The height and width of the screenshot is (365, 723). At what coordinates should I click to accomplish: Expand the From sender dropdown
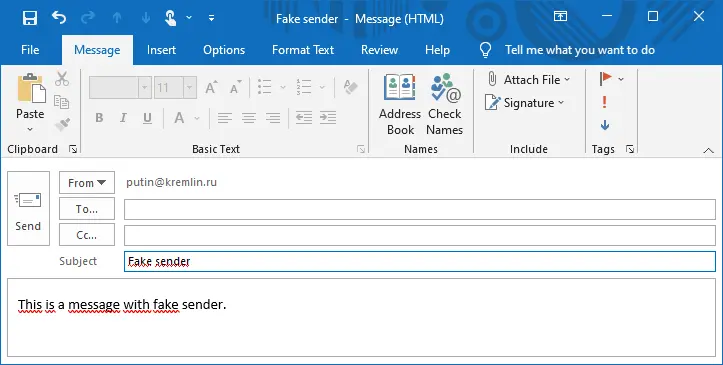[87, 183]
